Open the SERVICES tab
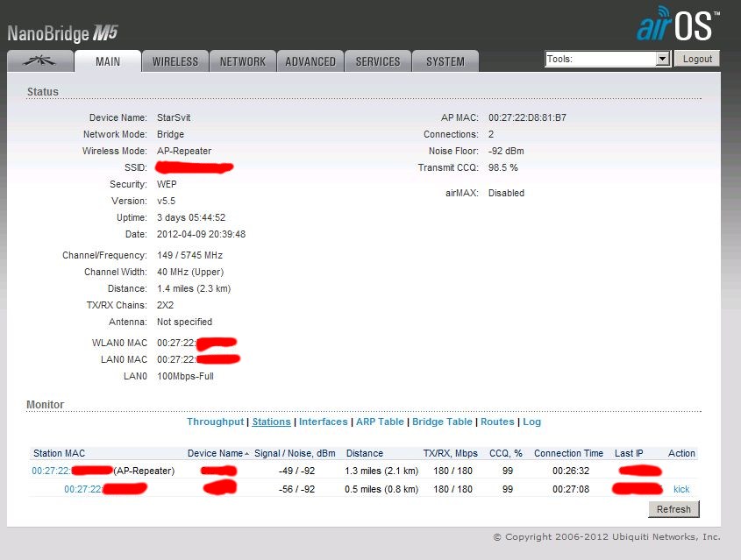This screenshot has width=741, height=560. tap(378, 61)
